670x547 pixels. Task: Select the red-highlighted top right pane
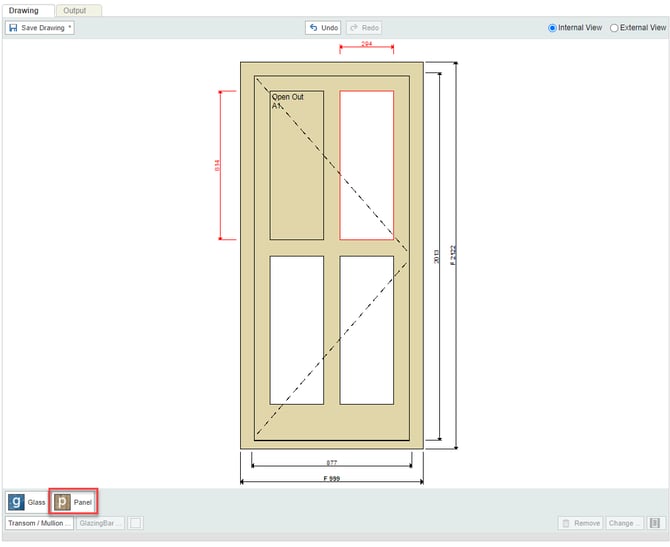(366, 165)
